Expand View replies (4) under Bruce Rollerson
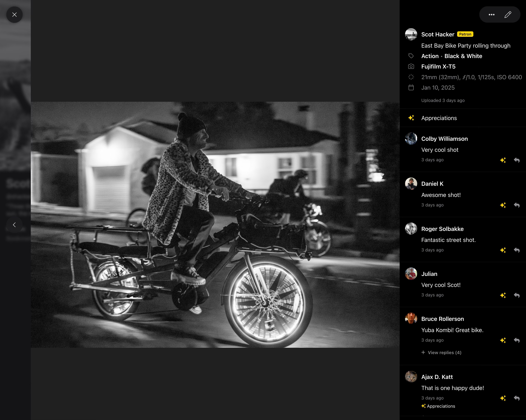 pos(441,352)
